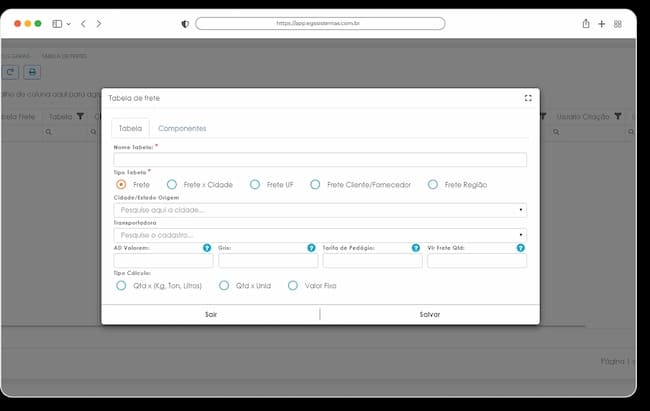Select the Tabela tab

tap(130, 129)
